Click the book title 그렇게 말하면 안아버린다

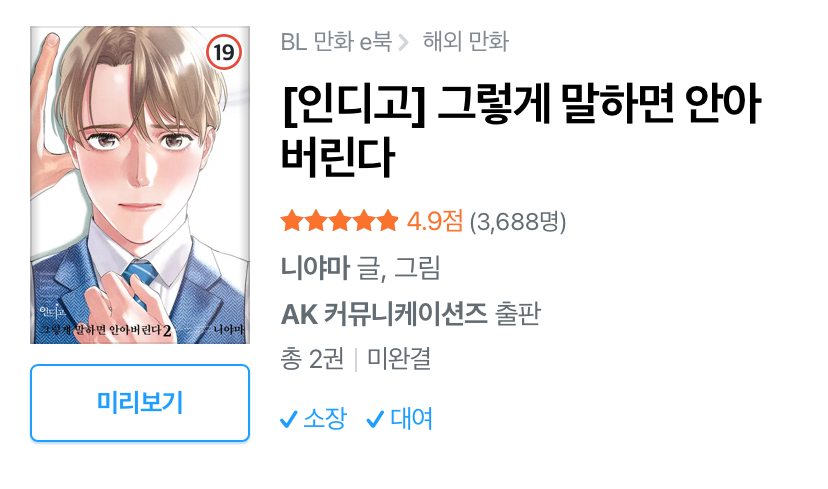click(x=521, y=130)
